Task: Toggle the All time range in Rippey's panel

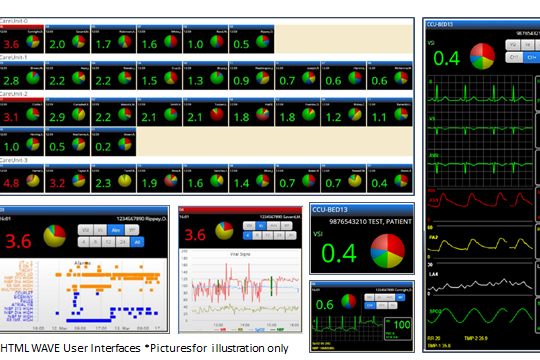Action: (x=137, y=242)
